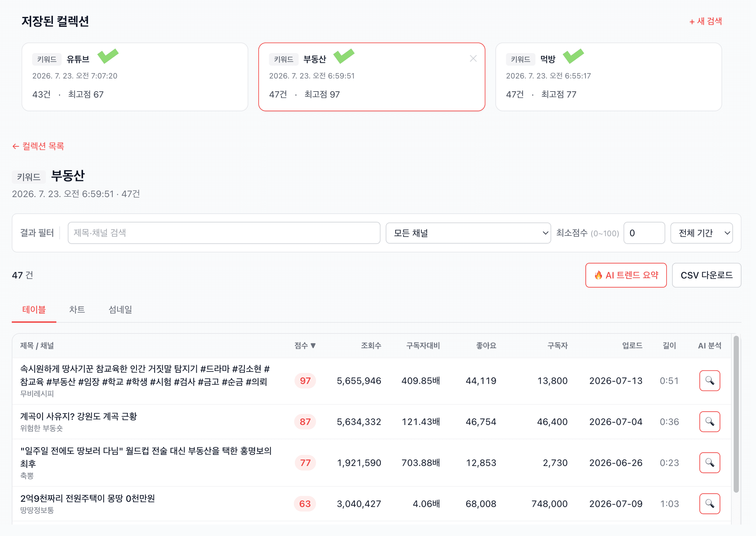Open the video titled 계곡이 사유지? 강원도 계곡 근황
Viewport: 756px width, 536px height.
click(x=79, y=416)
